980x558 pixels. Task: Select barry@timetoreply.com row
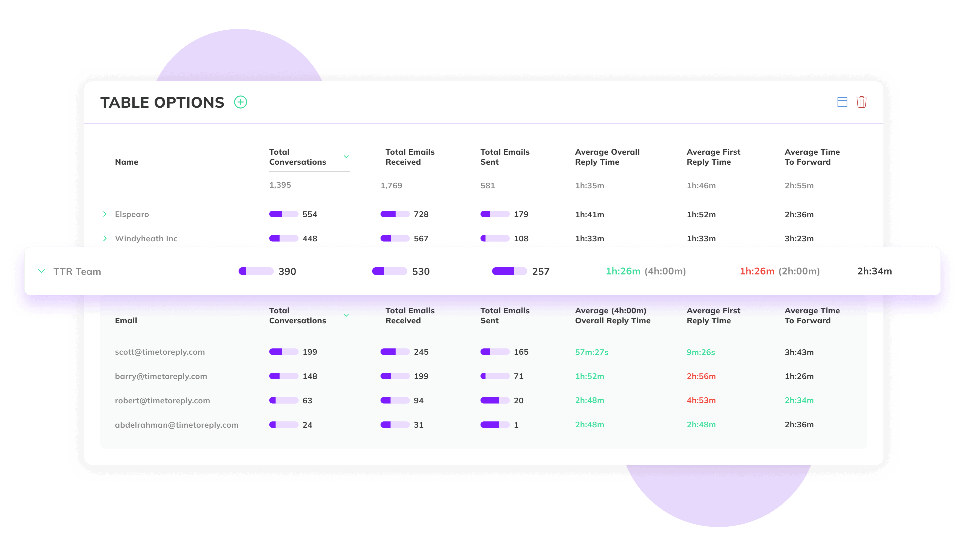pos(161,376)
